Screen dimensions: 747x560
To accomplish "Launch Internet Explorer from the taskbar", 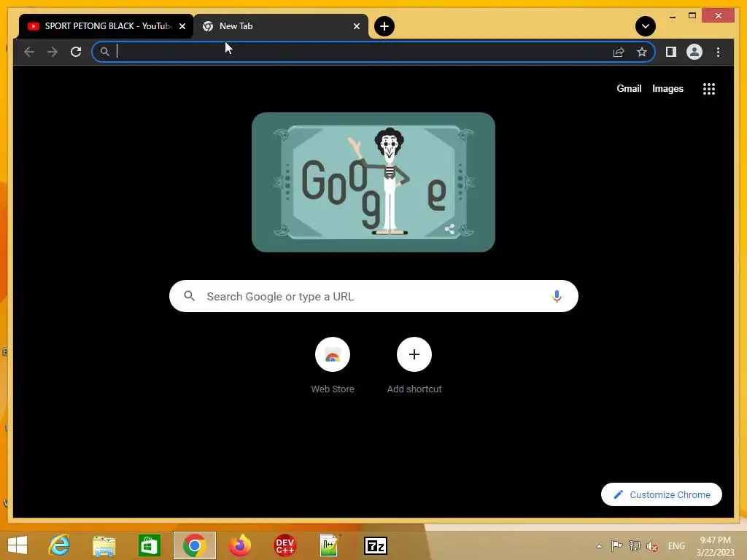I will [x=59, y=545].
